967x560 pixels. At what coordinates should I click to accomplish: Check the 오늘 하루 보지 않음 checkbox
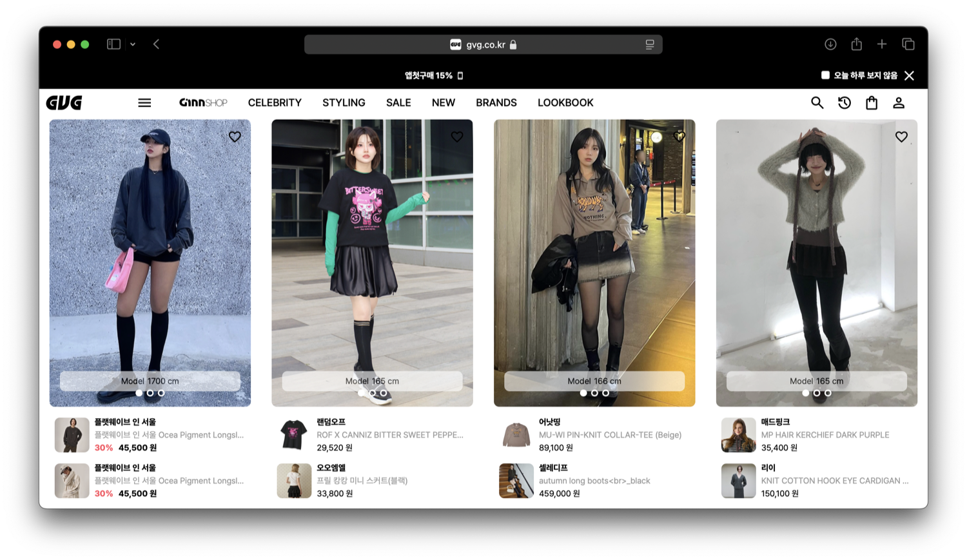[x=825, y=75]
